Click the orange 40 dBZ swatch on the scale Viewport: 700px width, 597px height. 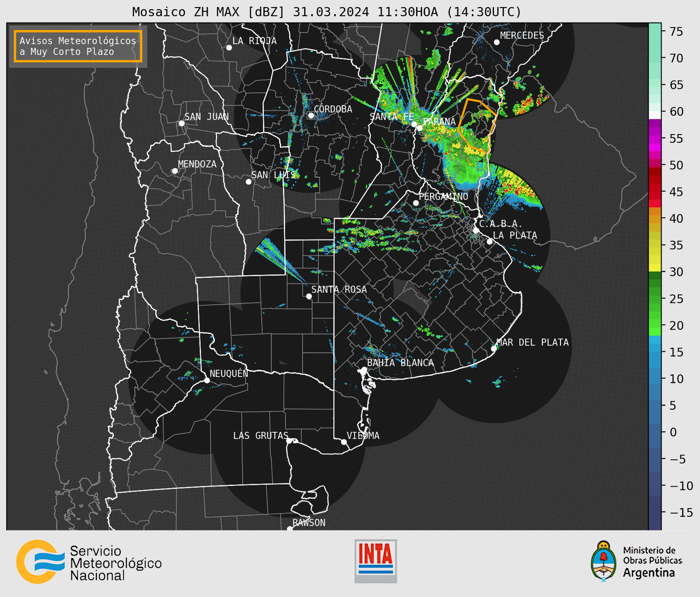[655, 219]
